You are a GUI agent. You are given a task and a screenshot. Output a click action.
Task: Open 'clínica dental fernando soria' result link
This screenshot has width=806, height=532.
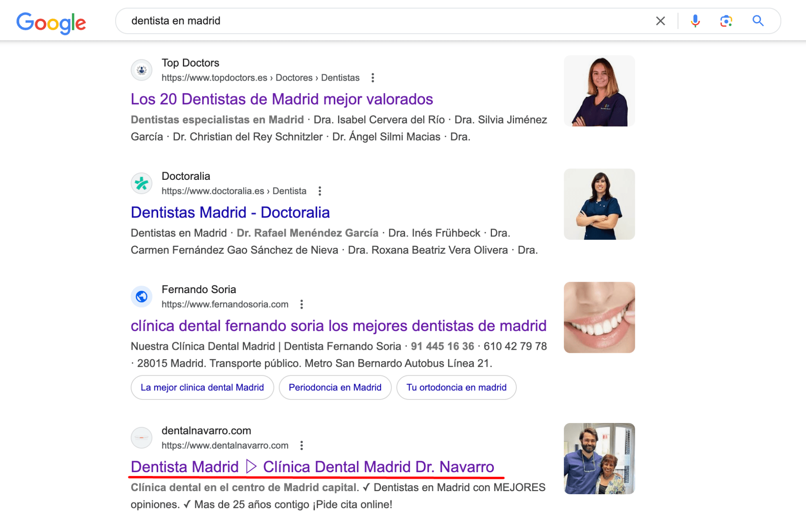pos(338,326)
